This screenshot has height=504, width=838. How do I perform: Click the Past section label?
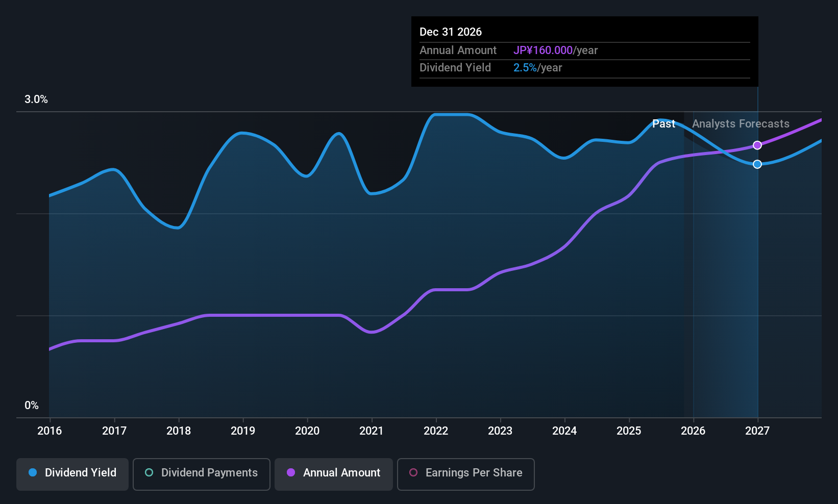coord(663,124)
